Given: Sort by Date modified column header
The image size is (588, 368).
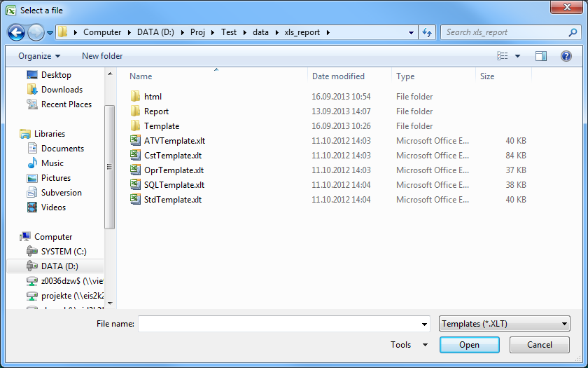Looking at the screenshot, I should point(338,76).
